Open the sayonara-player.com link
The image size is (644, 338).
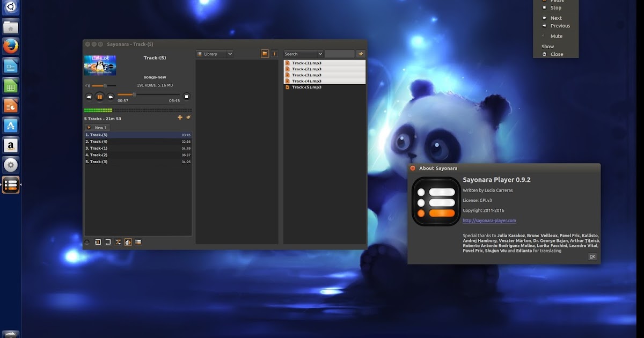489,221
